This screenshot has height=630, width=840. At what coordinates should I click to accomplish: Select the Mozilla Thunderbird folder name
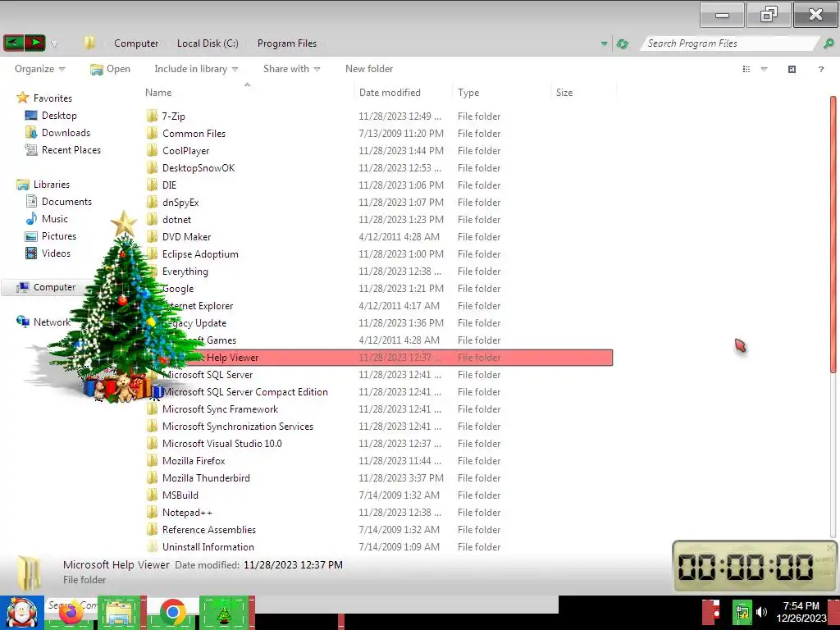206,478
